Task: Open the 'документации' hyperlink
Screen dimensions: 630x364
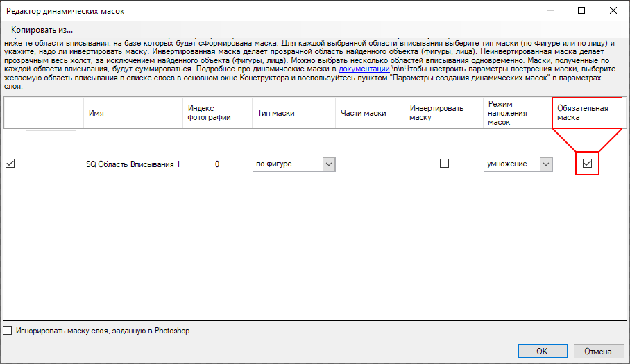Action: (364, 69)
